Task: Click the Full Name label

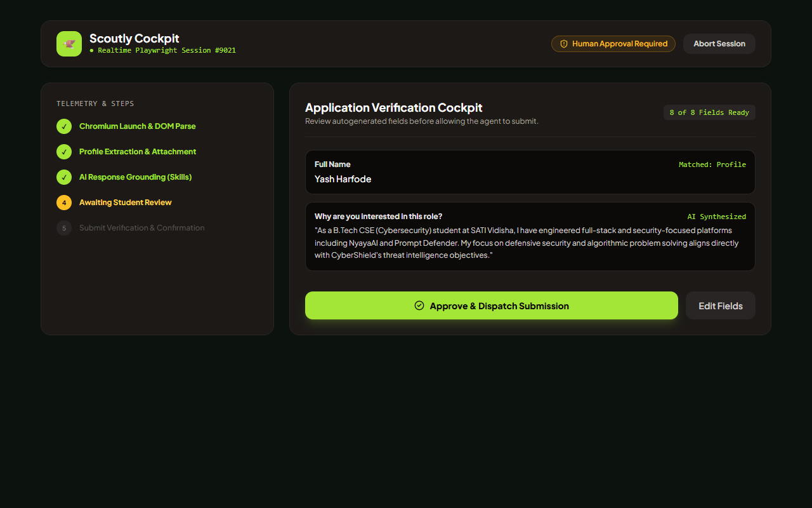Action: (332, 164)
